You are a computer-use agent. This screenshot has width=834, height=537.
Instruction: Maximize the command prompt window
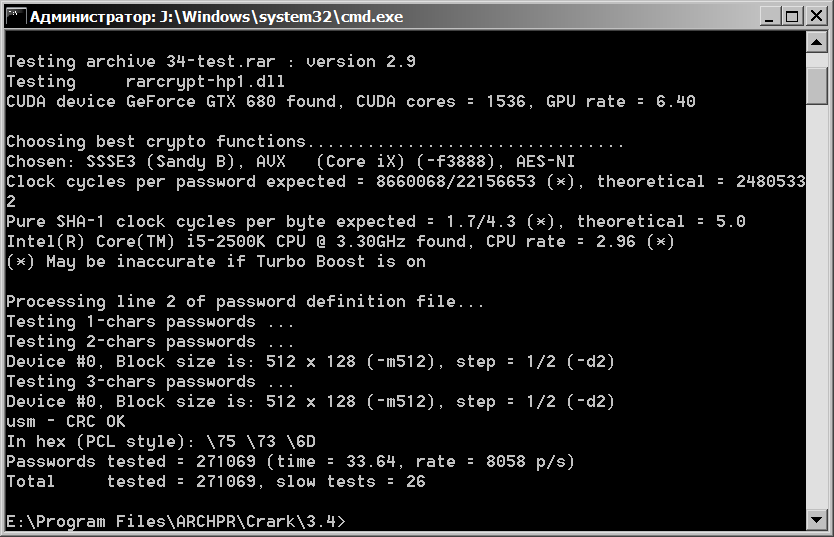click(x=791, y=16)
